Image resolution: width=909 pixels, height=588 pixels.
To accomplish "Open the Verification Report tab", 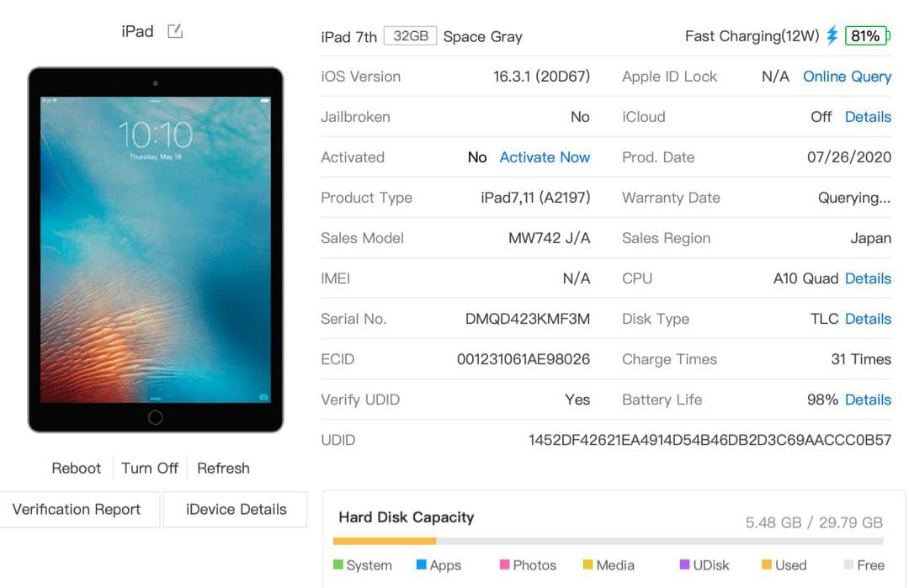I will [78, 509].
